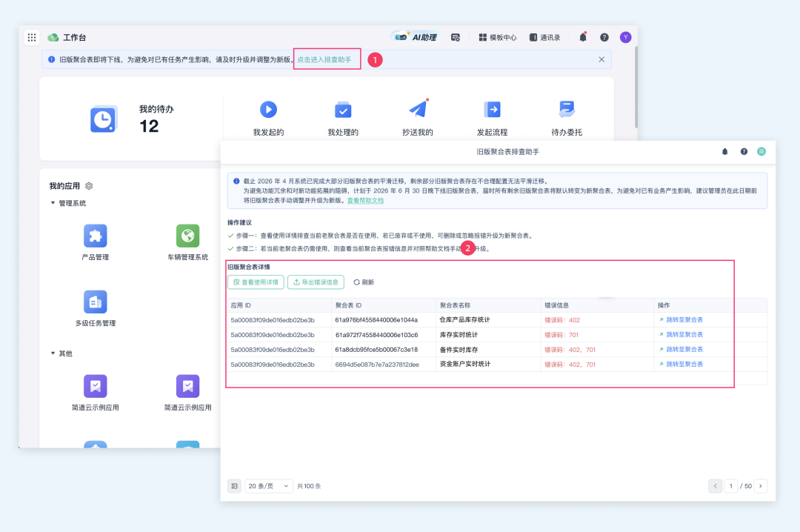
Task: Click the help icon in 工作台 window
Action: [x=604, y=37]
